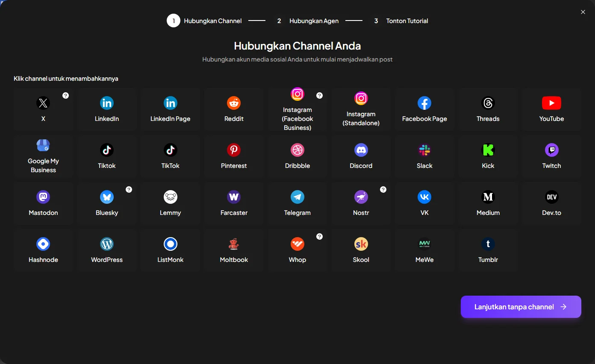595x364 pixels.
Task: Add the Bluesky channel
Action: (x=107, y=203)
